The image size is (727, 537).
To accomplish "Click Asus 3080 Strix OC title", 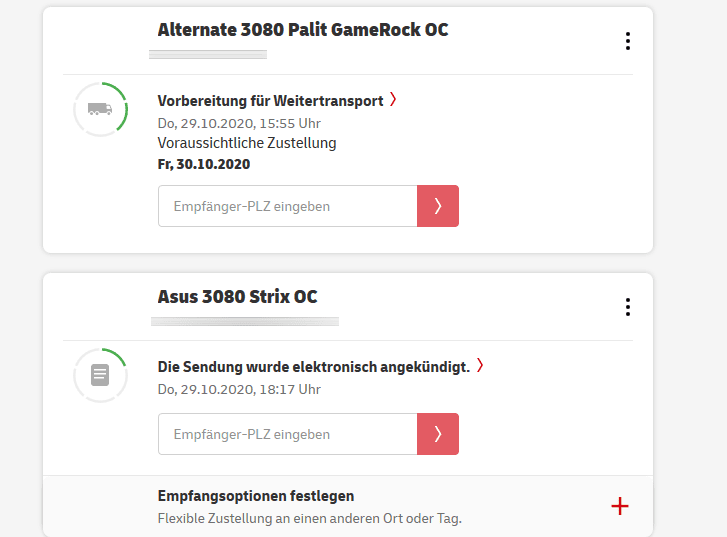I will (x=237, y=297).
